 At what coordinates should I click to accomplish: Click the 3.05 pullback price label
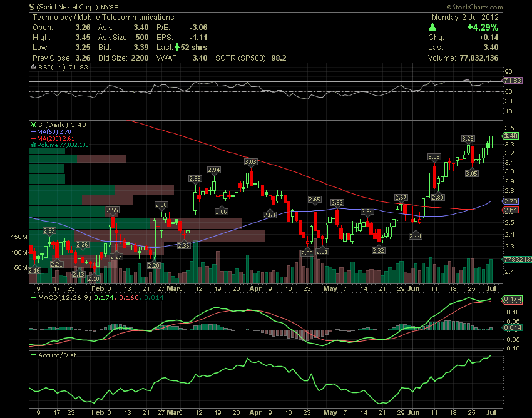tap(471, 174)
